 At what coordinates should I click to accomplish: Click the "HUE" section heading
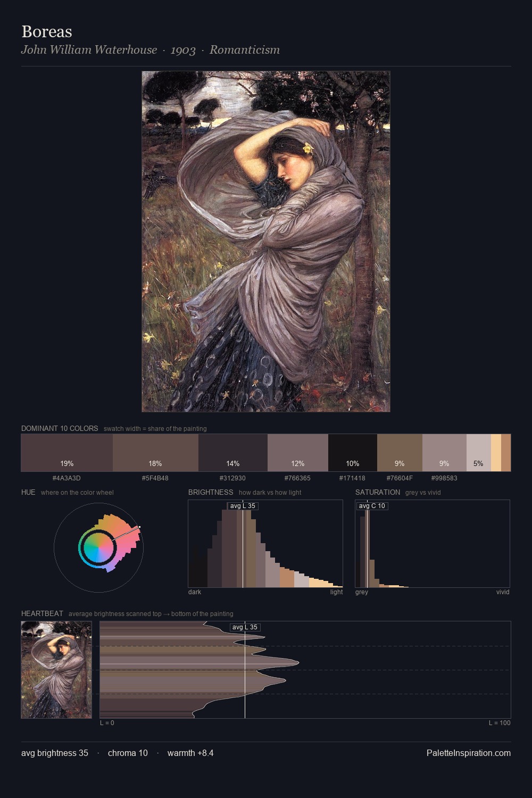pos(28,492)
